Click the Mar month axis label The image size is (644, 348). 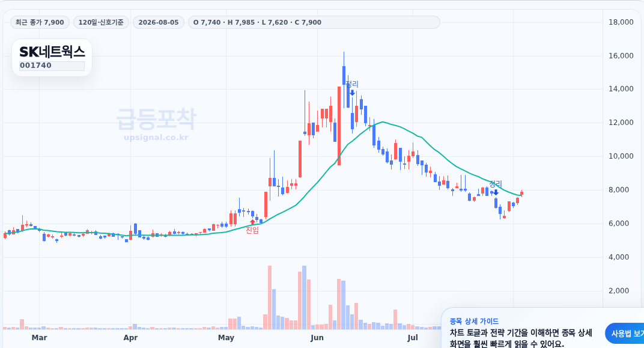[x=40, y=338]
